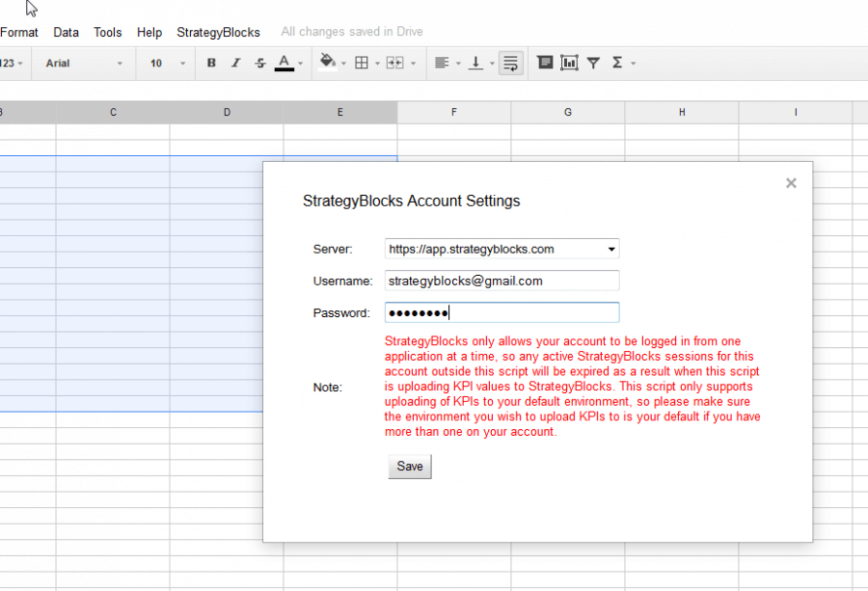Screen dimensions: 868x591
Task: Insert chart icon in toolbar
Action: coord(569,63)
